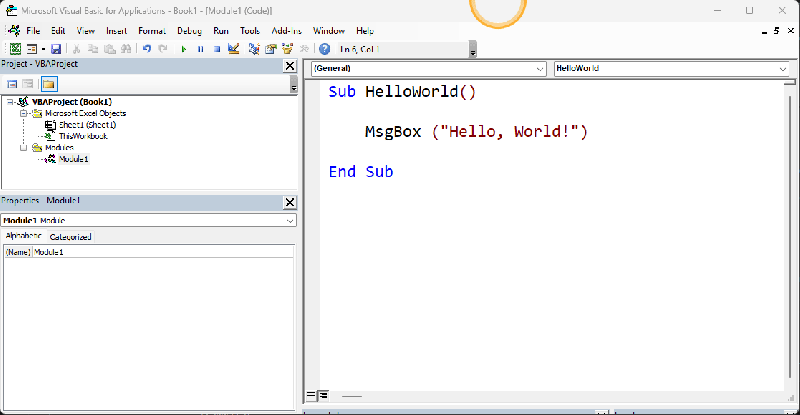Switch to Procedure View button
Image resolution: width=800 pixels, height=415 pixels.
pyautogui.click(x=311, y=396)
